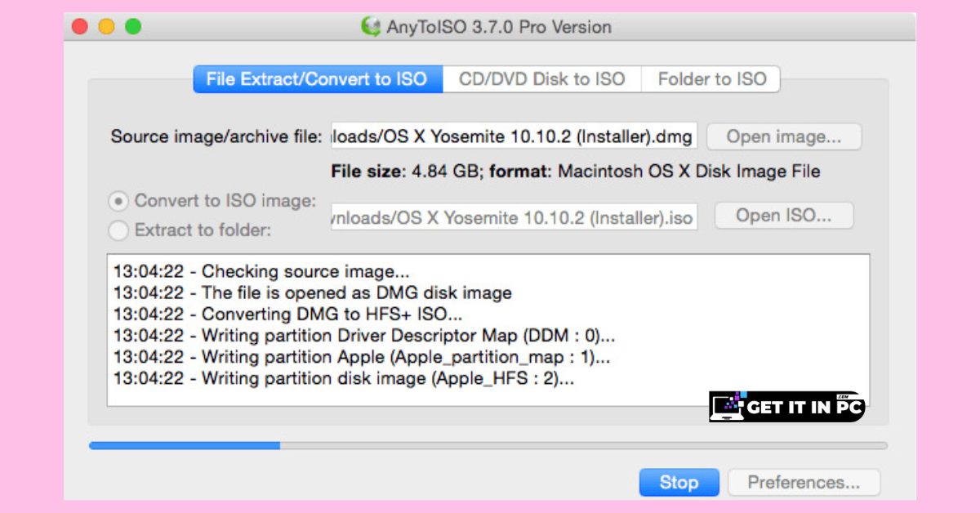Open the CD/DVD Disk to ISO tab
This screenshot has height=513, width=980.
point(542,79)
